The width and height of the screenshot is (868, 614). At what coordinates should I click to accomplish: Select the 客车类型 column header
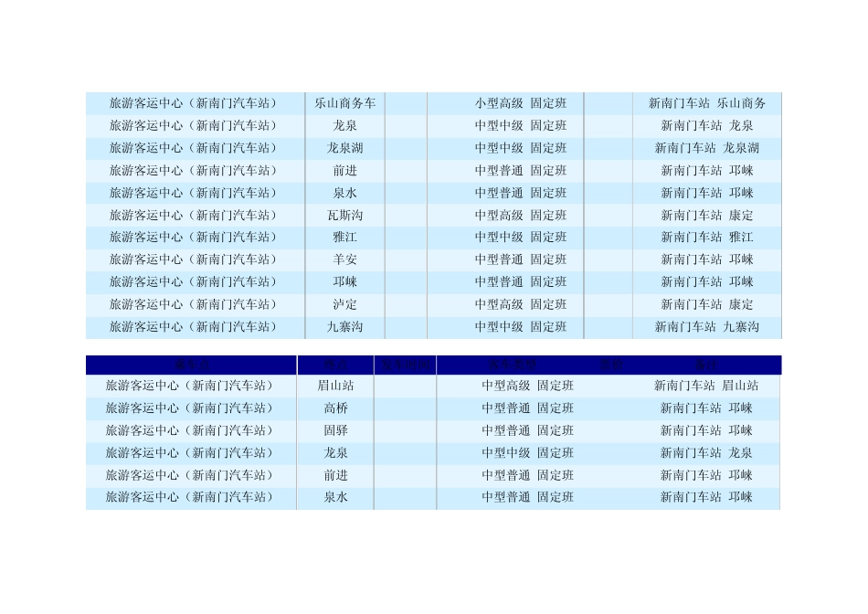point(512,365)
